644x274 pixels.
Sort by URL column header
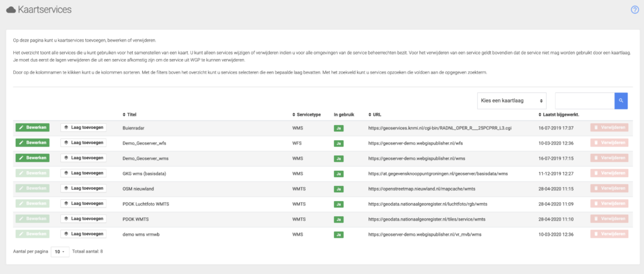pyautogui.click(x=375, y=114)
